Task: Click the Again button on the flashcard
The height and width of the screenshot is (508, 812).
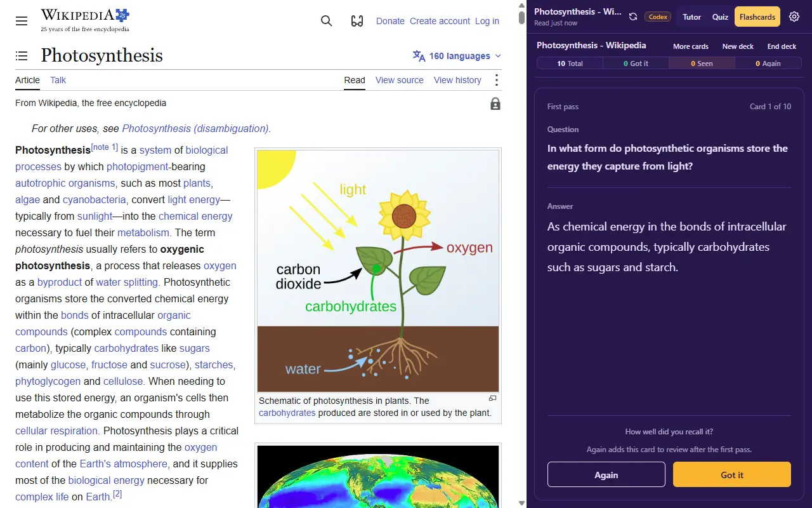Action: (606, 475)
